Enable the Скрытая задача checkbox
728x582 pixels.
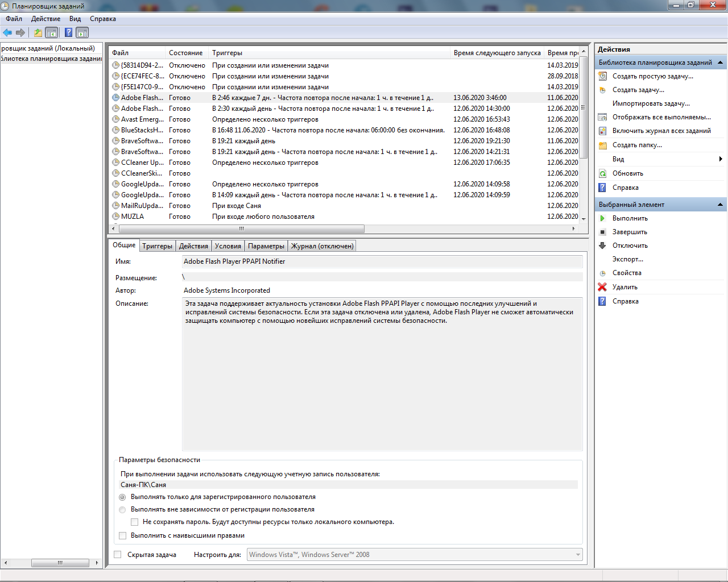[x=118, y=555]
